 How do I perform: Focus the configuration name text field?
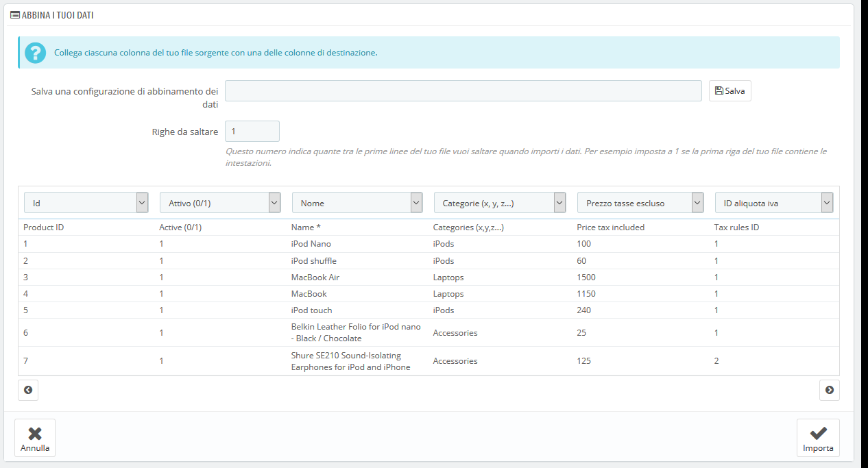click(x=463, y=91)
